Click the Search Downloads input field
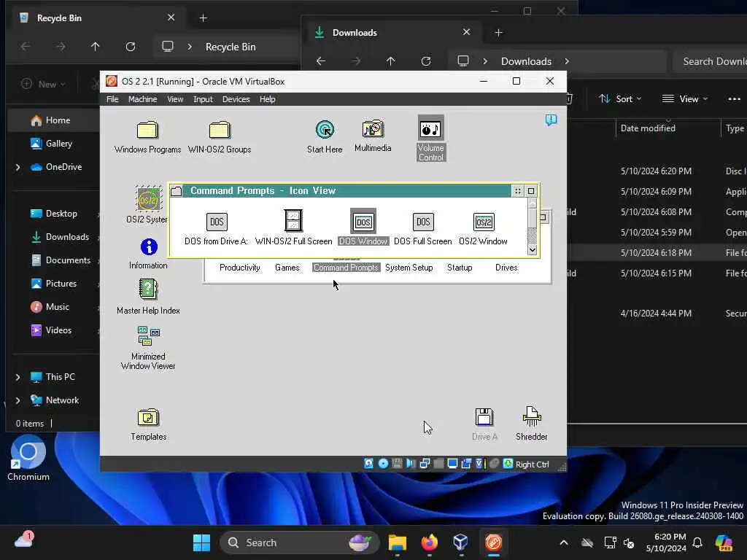747x560 pixels. (x=711, y=61)
